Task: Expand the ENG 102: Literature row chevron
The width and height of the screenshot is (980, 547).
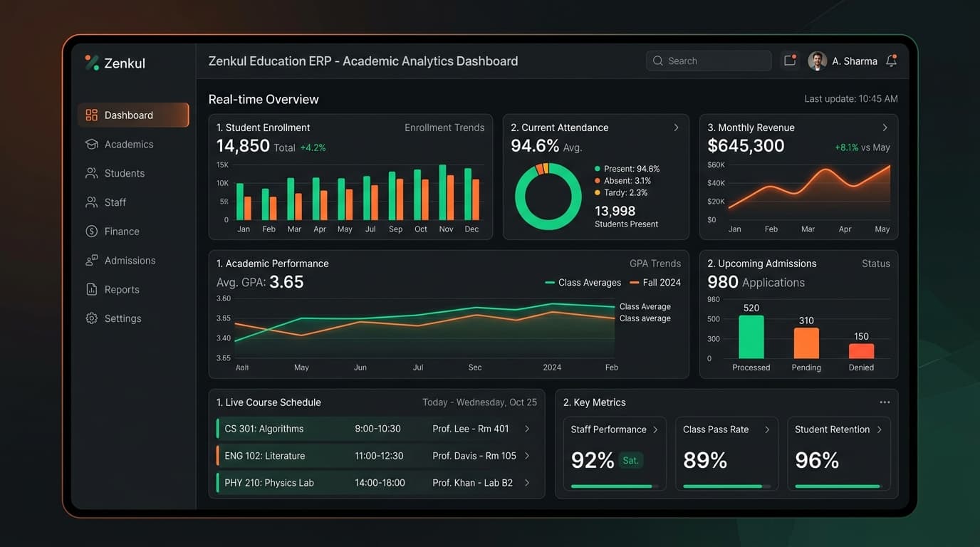Action: (x=527, y=456)
